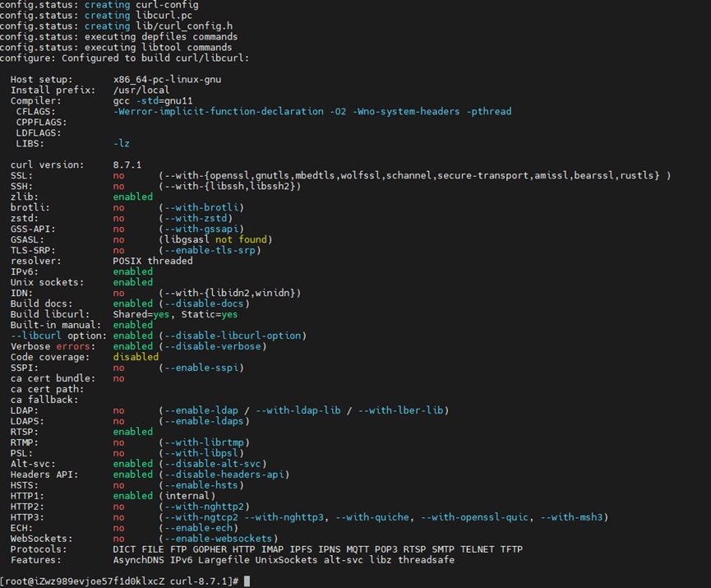Viewport: 711px width, 588px height.
Task: Click the "--with-brotli" option text
Action: [x=201, y=207]
